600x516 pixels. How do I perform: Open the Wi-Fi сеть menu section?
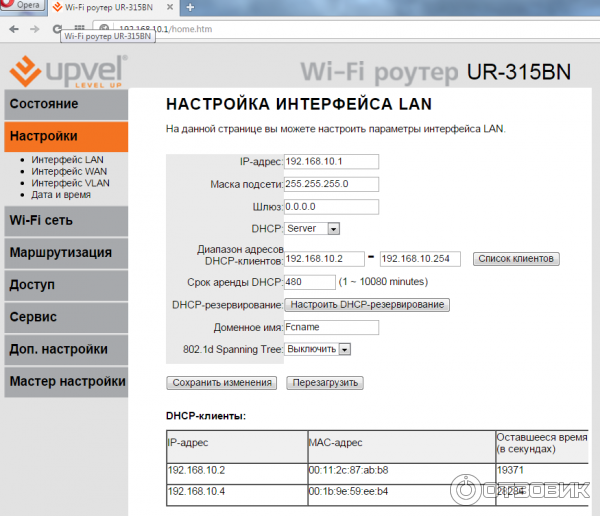tap(66, 220)
